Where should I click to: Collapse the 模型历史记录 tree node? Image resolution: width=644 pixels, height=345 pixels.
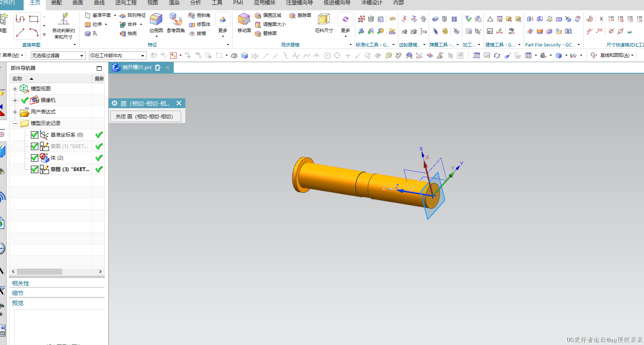click(x=15, y=123)
